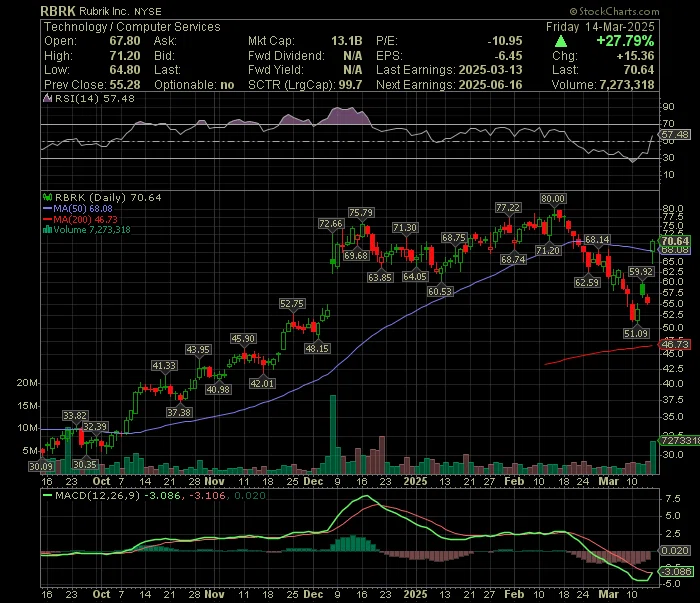700x603 pixels.
Task: Click the Chg +15.36 value
Action: (635, 56)
